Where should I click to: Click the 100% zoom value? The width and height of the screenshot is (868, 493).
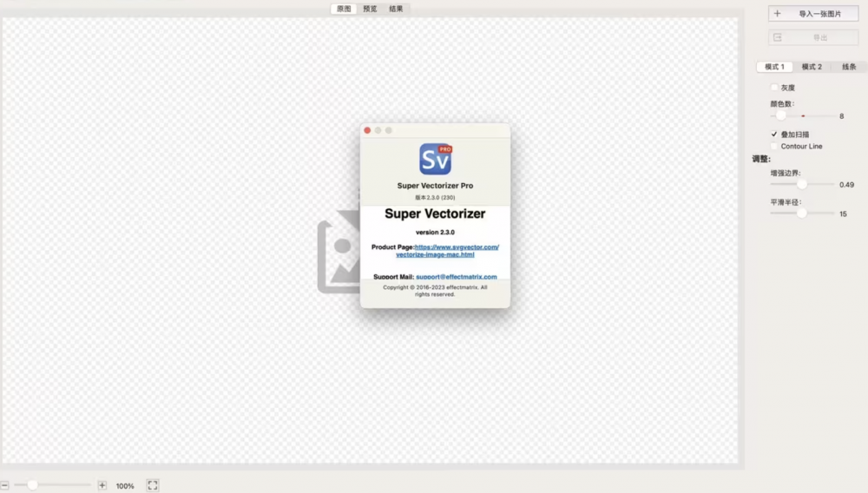[x=125, y=486]
